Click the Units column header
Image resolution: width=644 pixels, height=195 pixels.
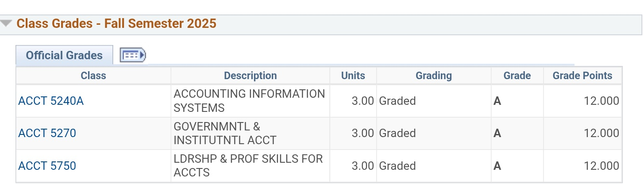click(x=353, y=76)
